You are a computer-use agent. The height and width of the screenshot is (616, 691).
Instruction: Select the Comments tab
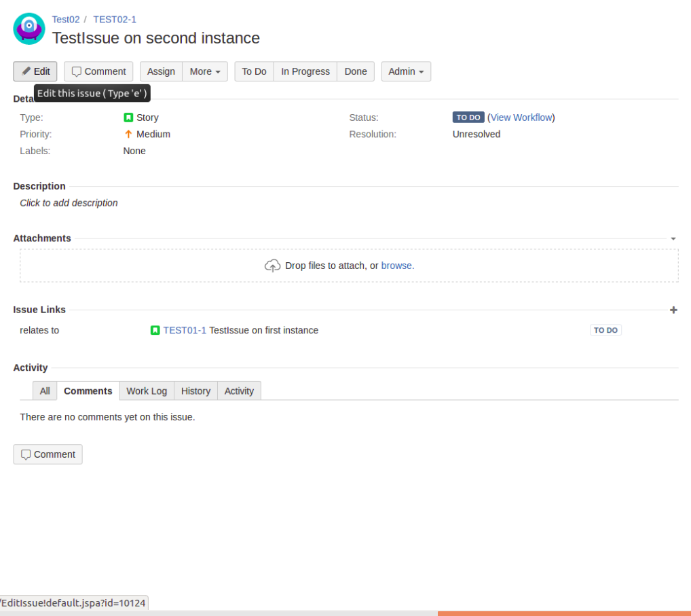[x=88, y=391]
